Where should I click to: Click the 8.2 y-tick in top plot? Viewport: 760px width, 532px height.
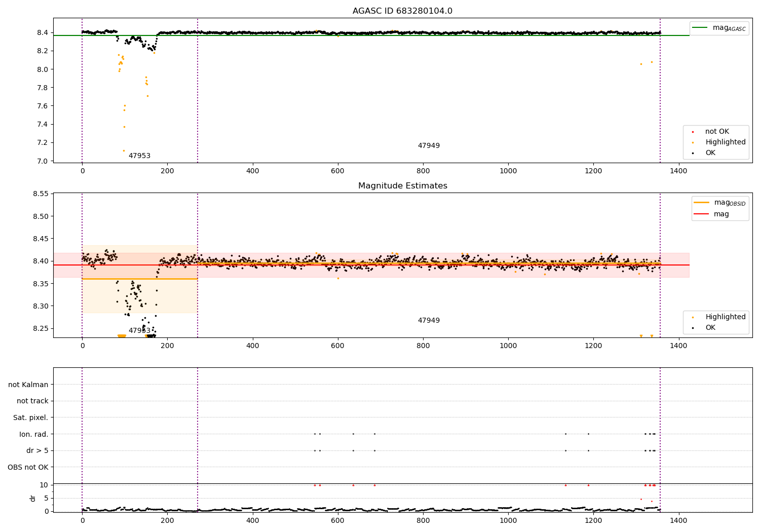43,51
